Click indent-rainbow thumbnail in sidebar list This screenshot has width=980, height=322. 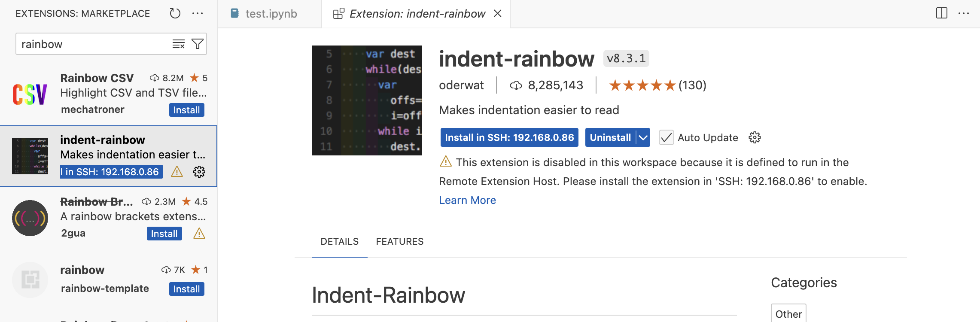30,156
